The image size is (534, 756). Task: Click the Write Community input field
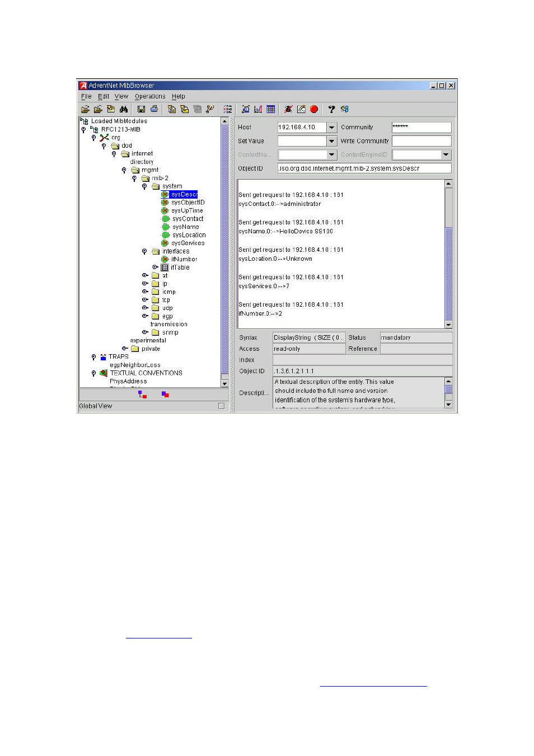[x=421, y=141]
